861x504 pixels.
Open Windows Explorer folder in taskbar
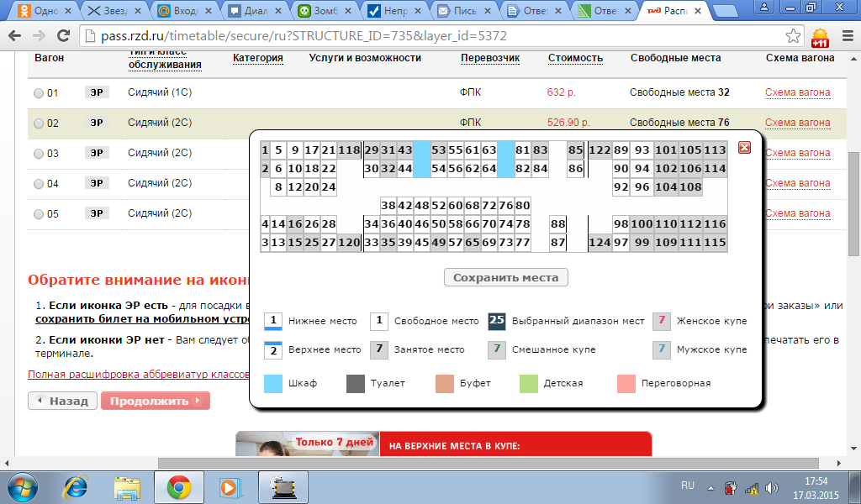point(127,486)
